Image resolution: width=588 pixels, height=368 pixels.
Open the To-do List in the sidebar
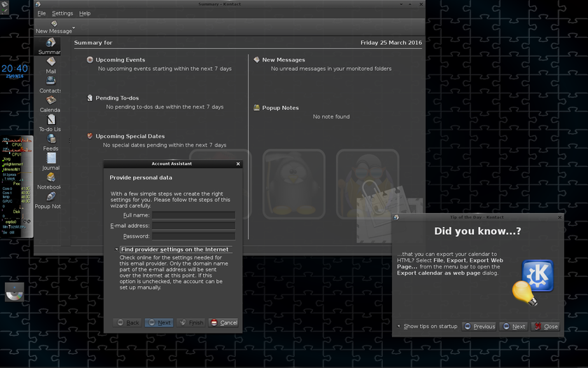[50, 123]
